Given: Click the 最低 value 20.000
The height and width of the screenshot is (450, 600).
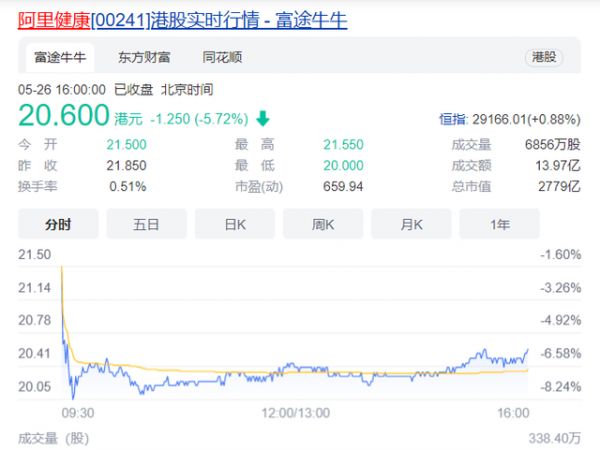Looking at the screenshot, I should (343, 166).
